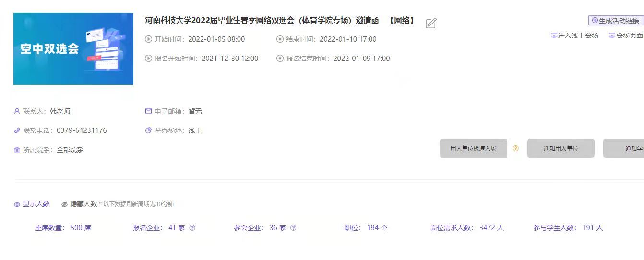
Task: Click the 用人单位极速入场 button
Action: [473, 148]
